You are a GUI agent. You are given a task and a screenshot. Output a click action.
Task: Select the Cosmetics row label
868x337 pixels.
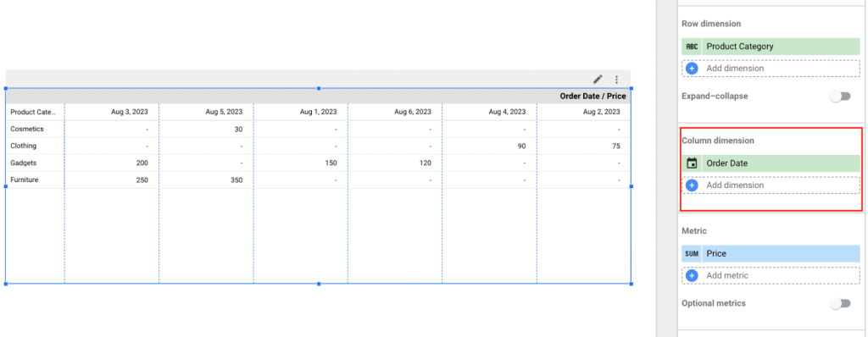point(27,129)
